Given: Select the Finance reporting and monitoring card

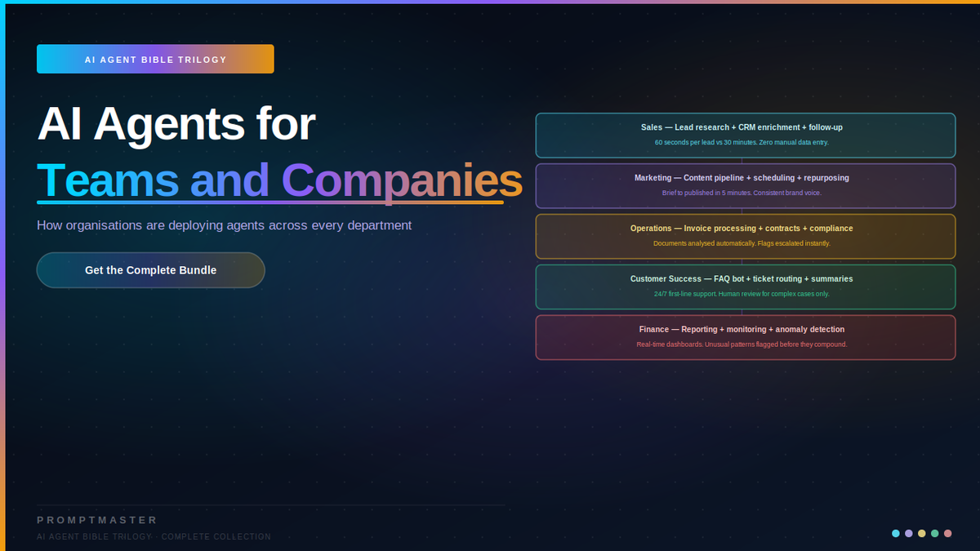Looking at the screenshot, I should tap(746, 337).
